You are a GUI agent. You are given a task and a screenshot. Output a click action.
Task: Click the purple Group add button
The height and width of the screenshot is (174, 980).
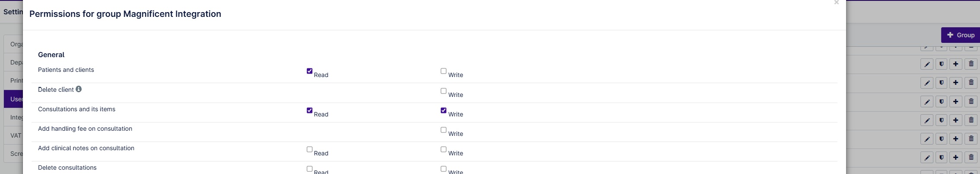click(x=960, y=35)
